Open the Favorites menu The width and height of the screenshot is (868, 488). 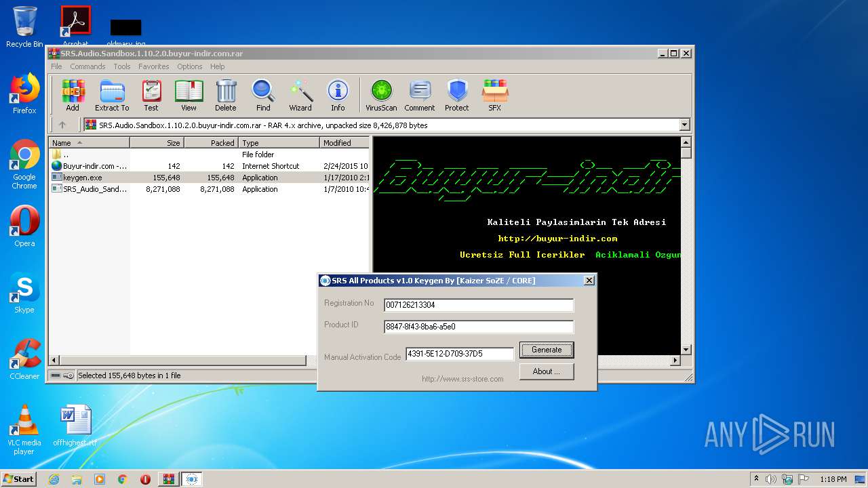click(x=154, y=66)
